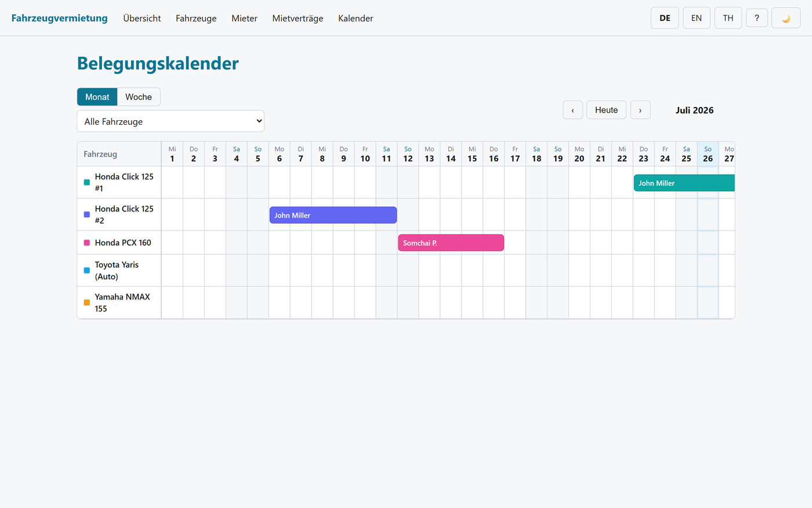Open the Alle Fahrzeuge dropdown
The width and height of the screenshot is (812, 508).
click(x=171, y=121)
